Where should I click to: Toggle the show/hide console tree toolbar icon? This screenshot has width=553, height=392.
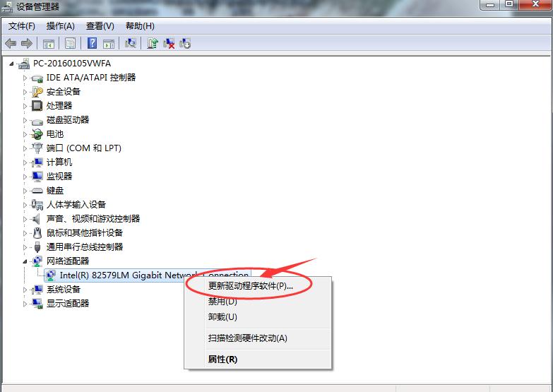coord(48,44)
